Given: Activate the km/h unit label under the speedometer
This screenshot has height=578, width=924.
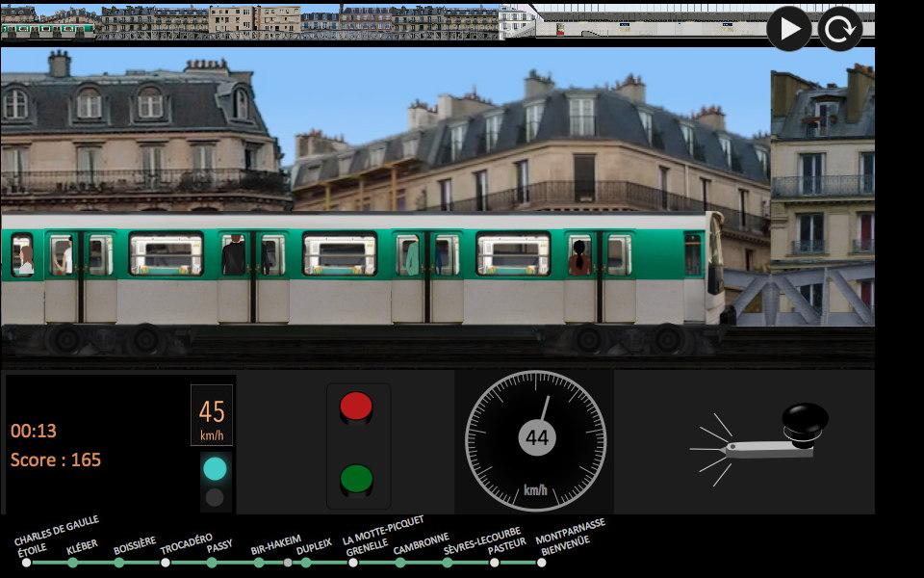Looking at the screenshot, I should coord(533,489).
